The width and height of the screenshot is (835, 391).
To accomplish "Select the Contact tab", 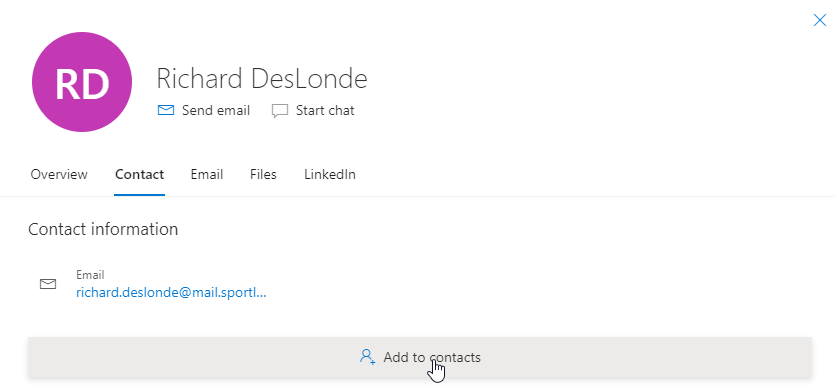I will (140, 174).
